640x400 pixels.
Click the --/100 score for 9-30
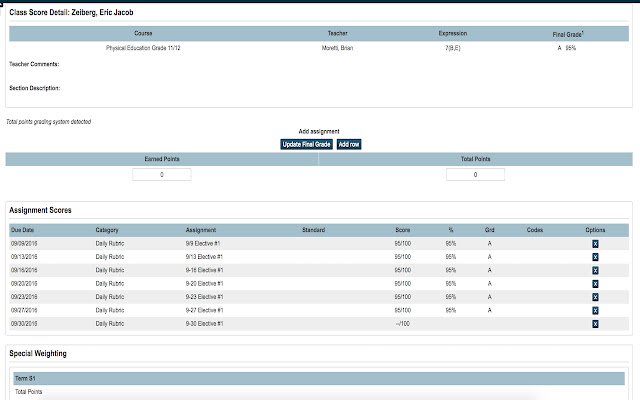pos(402,323)
